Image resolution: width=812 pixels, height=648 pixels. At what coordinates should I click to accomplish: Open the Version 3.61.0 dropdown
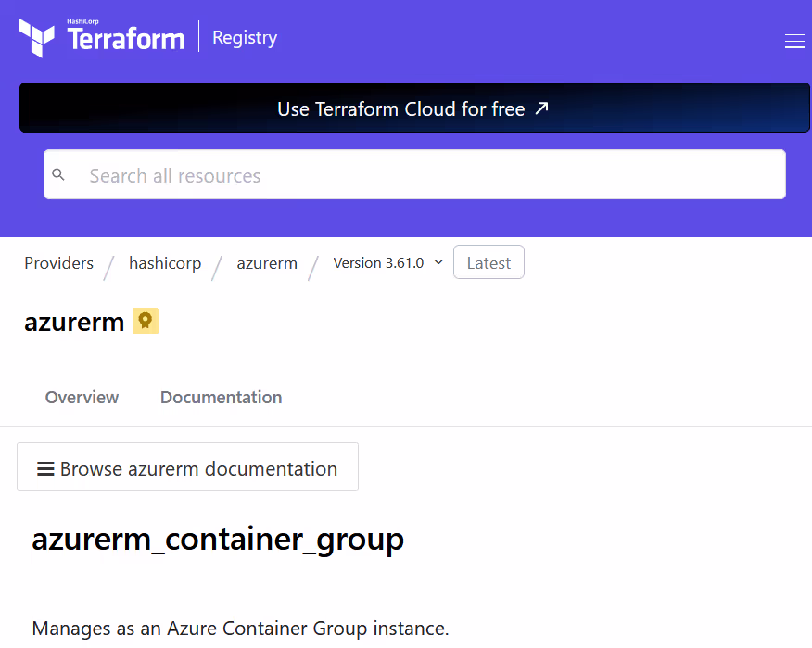pyautogui.click(x=387, y=262)
